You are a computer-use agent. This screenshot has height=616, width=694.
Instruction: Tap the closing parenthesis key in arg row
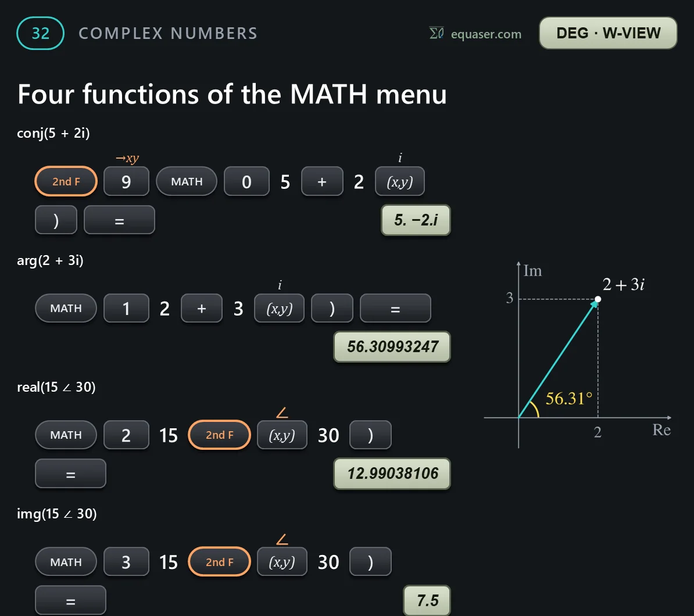click(332, 308)
